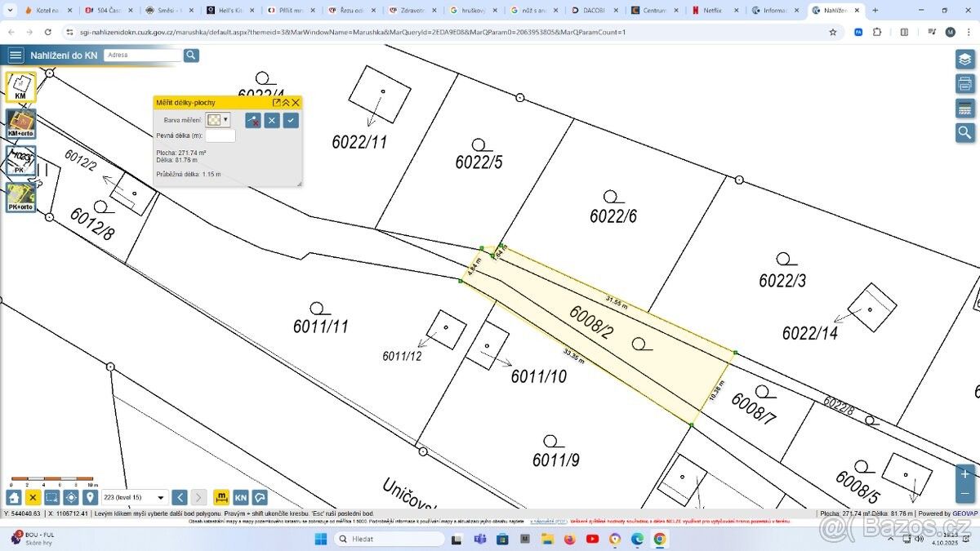980x551 pixels.
Task: Confirm measurement with the checkmark button
Action: pos(291,120)
